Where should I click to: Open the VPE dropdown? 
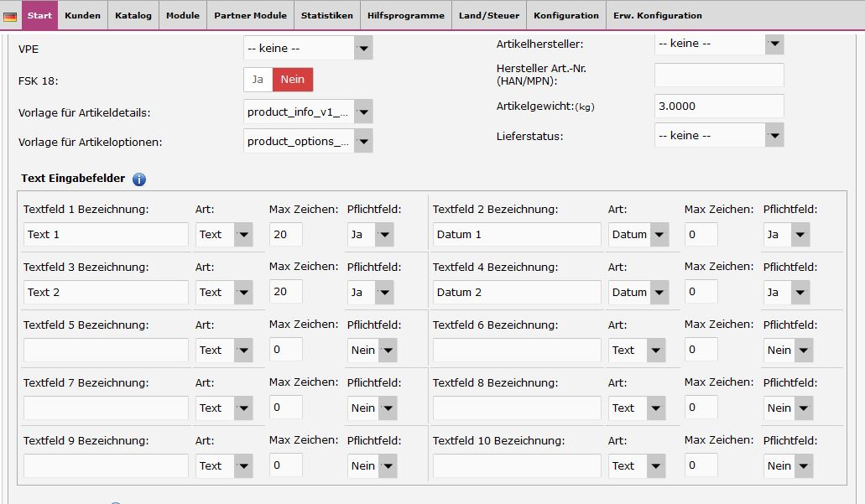coord(362,48)
